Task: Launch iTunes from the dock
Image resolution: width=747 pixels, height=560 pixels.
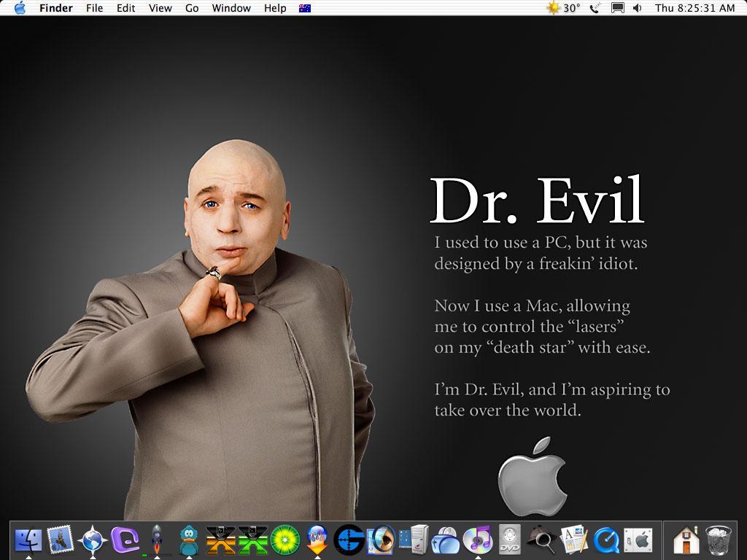Action: pos(478,540)
